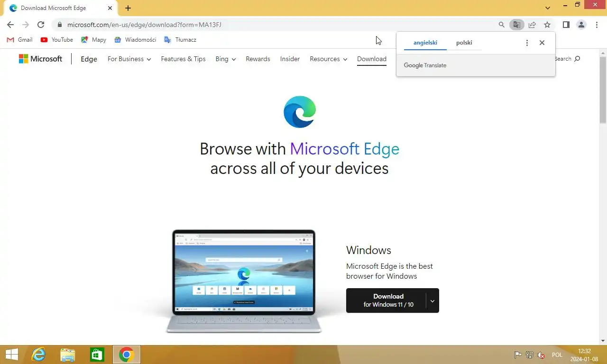Click the Microsoft logo
607x364 pixels.
click(x=41, y=59)
